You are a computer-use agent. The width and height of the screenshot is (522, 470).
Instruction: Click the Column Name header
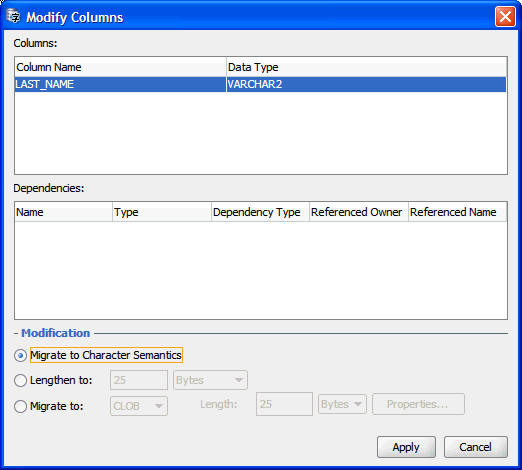(x=120, y=67)
